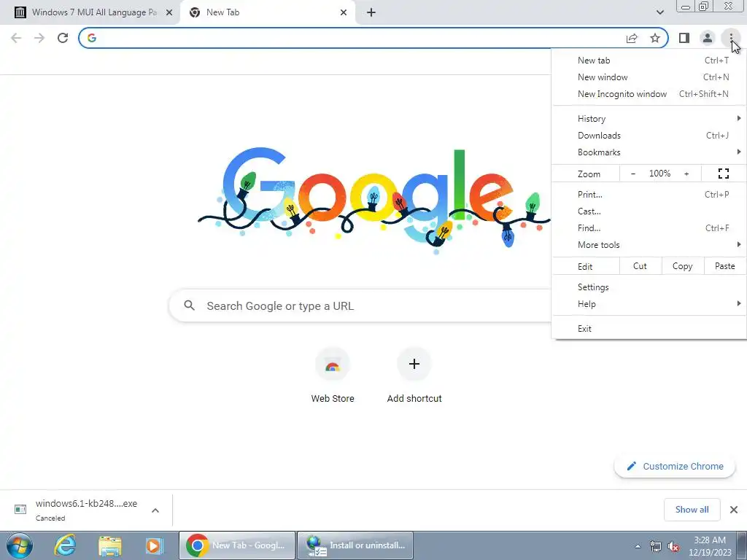Choose Exit from Chrome menu

[649, 329]
